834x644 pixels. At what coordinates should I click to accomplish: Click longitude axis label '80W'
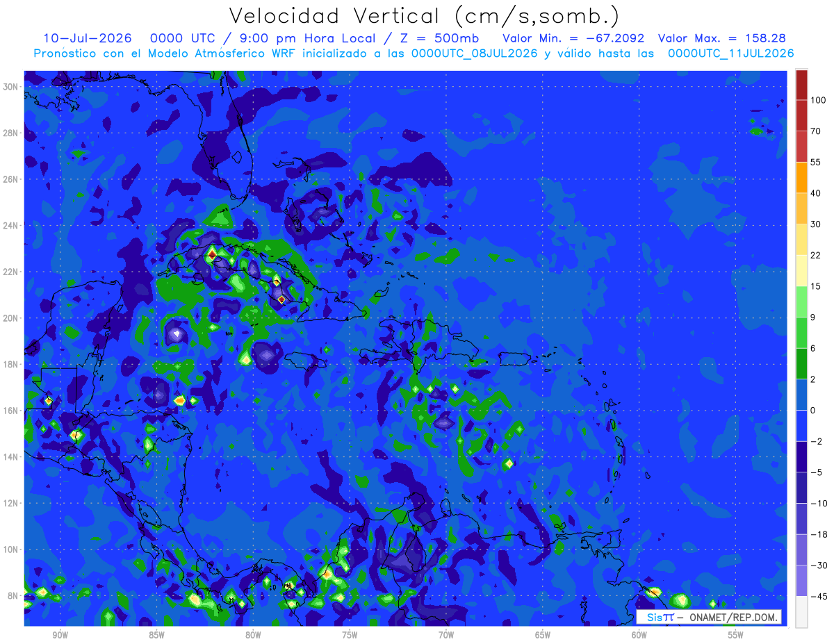coord(253,635)
